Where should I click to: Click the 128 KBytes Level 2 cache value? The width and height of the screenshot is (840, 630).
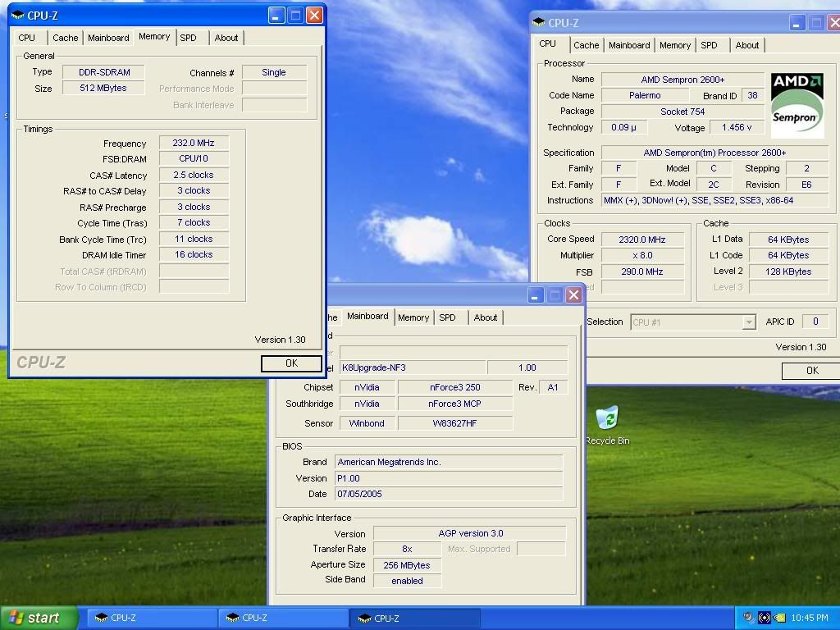pyautogui.click(x=788, y=272)
